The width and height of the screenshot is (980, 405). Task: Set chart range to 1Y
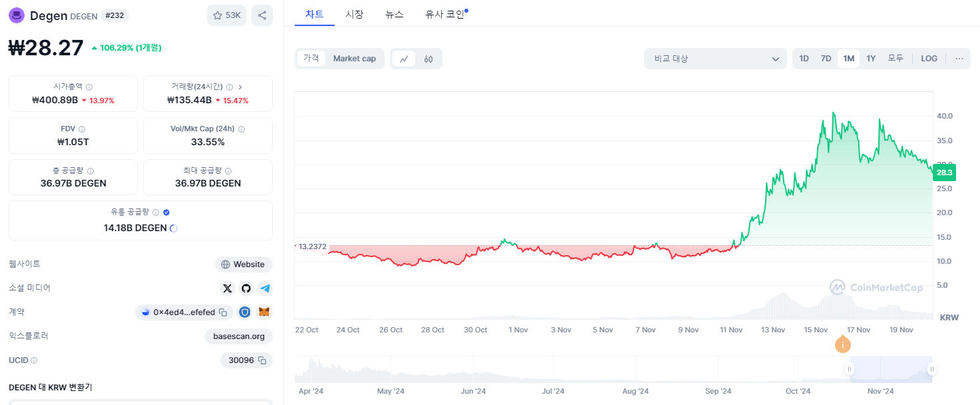point(871,59)
